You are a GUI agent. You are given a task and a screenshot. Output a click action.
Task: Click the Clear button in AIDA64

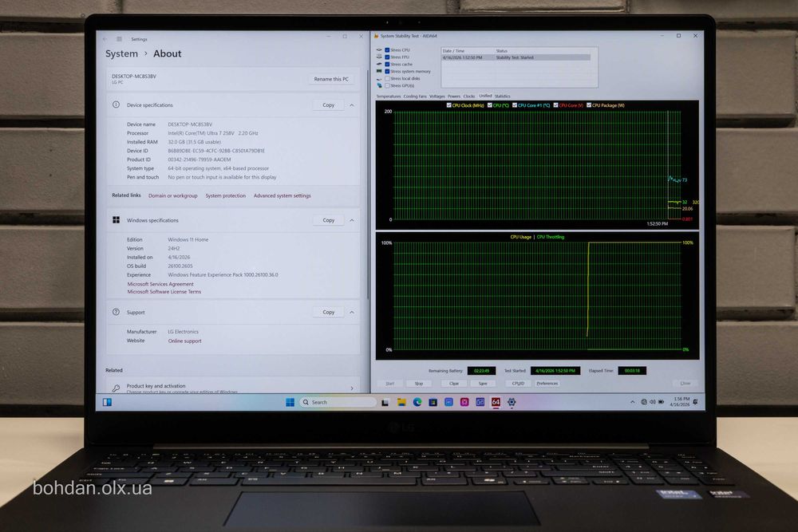tap(454, 384)
